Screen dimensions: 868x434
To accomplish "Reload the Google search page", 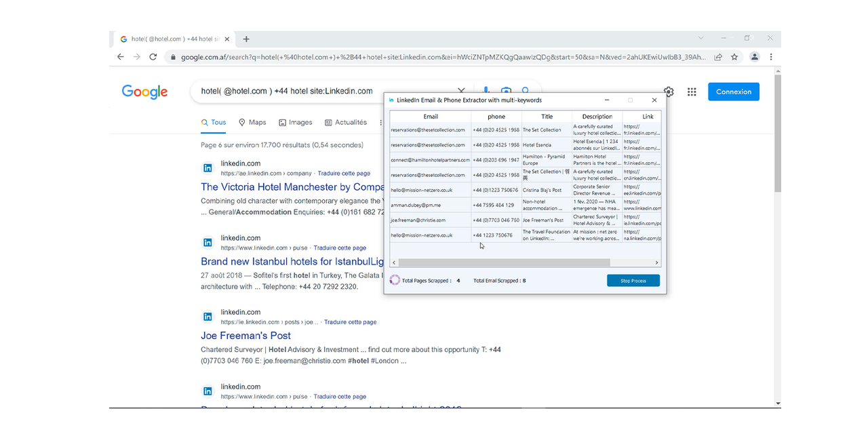I will point(153,57).
